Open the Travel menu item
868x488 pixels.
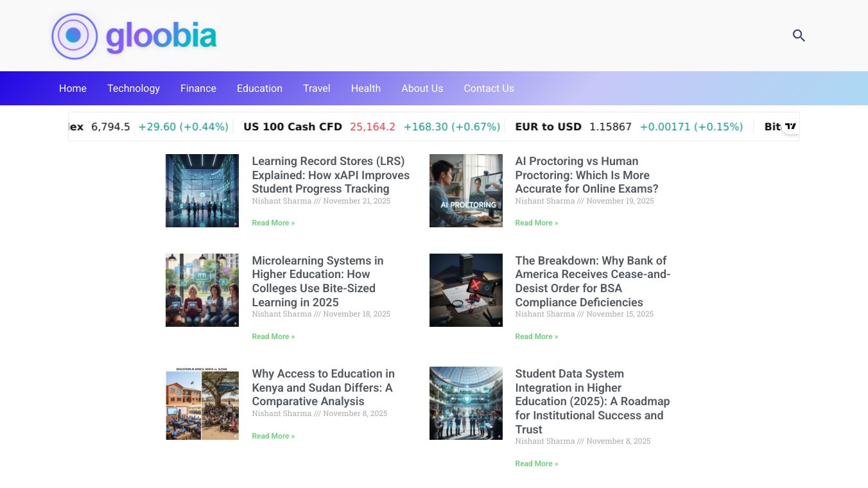(317, 89)
